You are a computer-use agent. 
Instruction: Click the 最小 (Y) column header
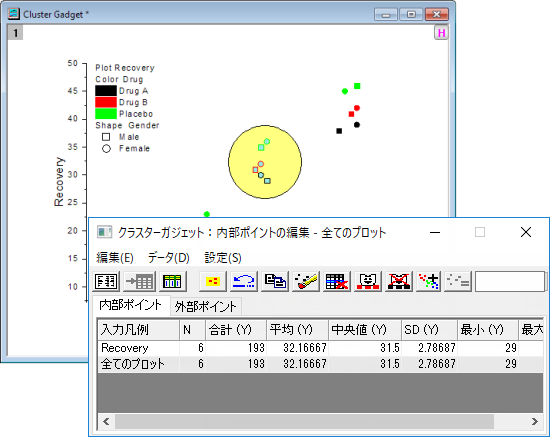488,330
